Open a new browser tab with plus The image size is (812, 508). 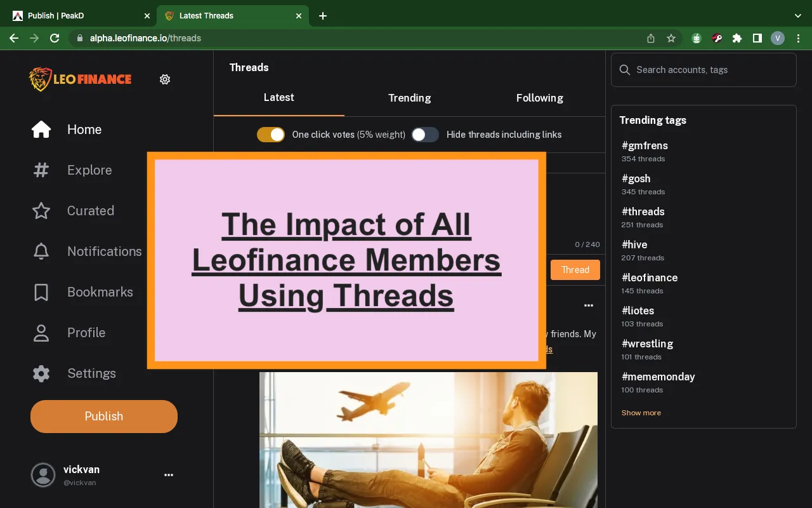(323, 16)
